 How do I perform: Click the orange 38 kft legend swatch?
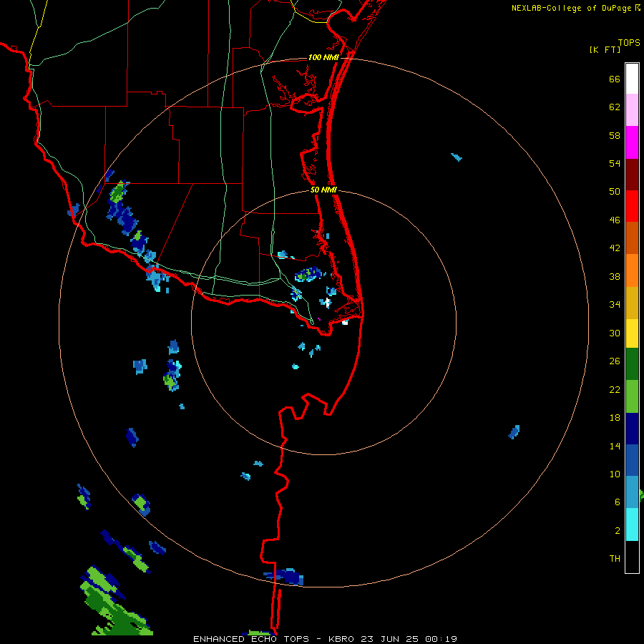pyautogui.click(x=632, y=270)
